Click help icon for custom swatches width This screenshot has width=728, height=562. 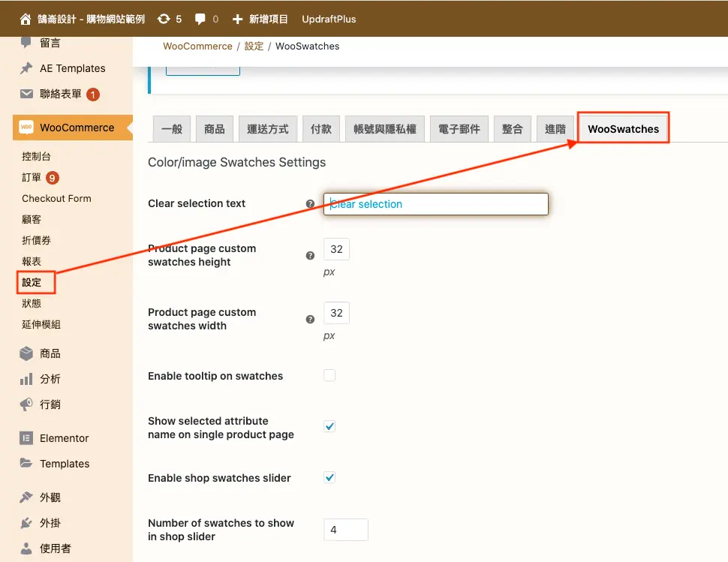coord(310,320)
